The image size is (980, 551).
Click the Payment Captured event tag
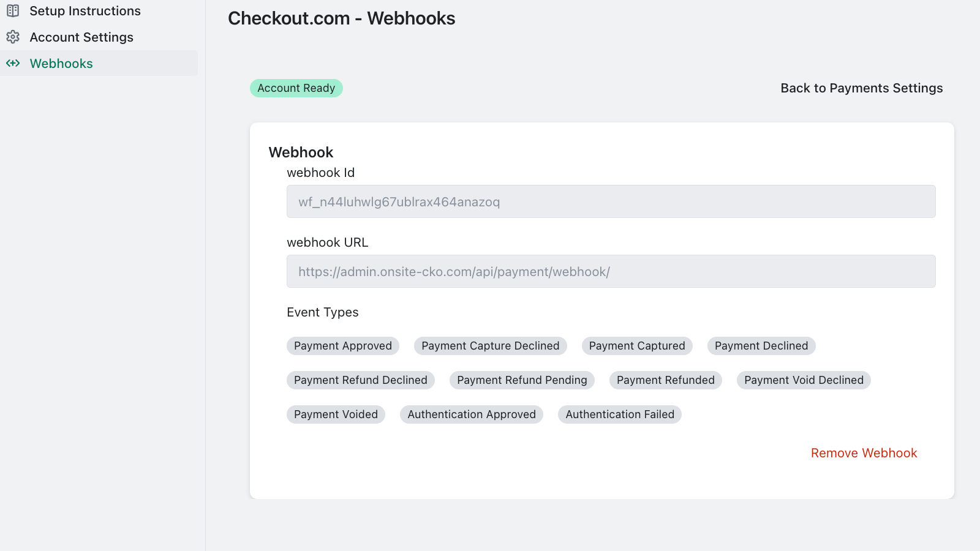637,346
